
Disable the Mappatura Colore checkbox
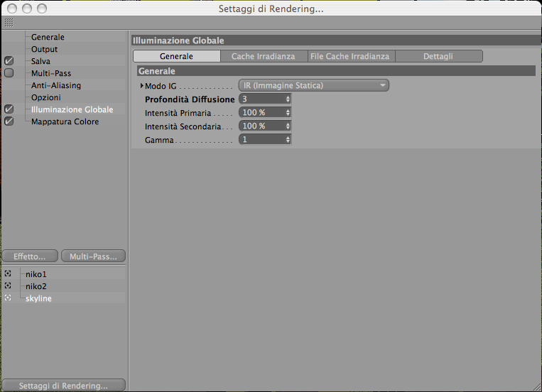pyautogui.click(x=9, y=121)
